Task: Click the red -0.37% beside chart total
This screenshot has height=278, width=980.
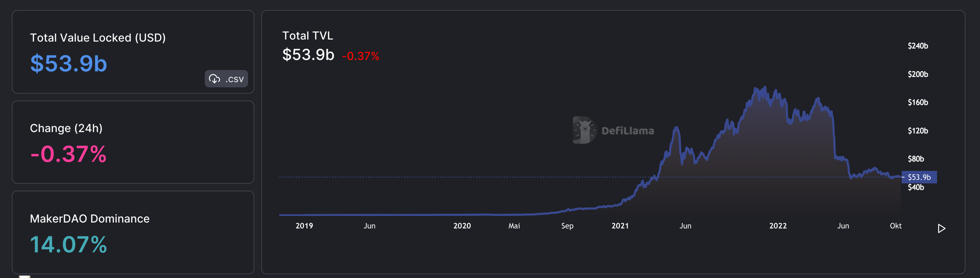Action: tap(361, 56)
